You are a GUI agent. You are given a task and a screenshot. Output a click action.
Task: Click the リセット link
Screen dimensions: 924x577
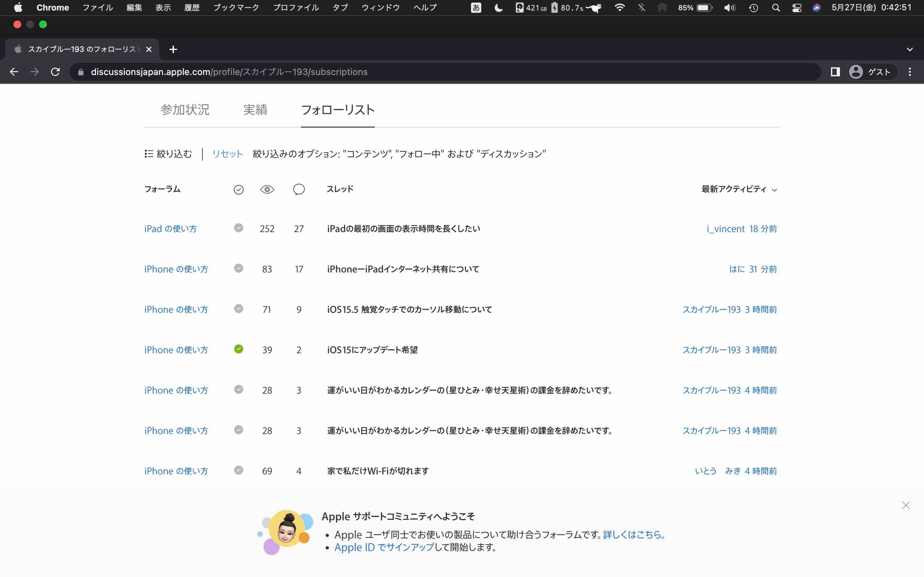227,154
